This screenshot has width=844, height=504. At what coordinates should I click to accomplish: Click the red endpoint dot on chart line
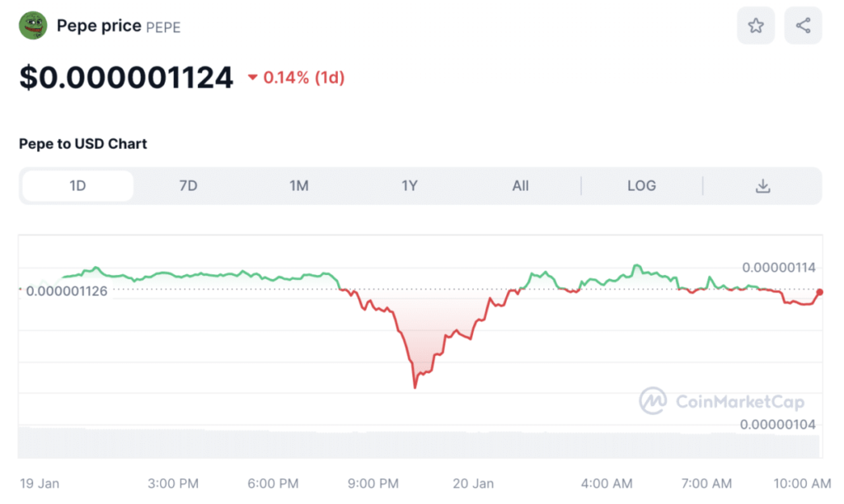819,292
